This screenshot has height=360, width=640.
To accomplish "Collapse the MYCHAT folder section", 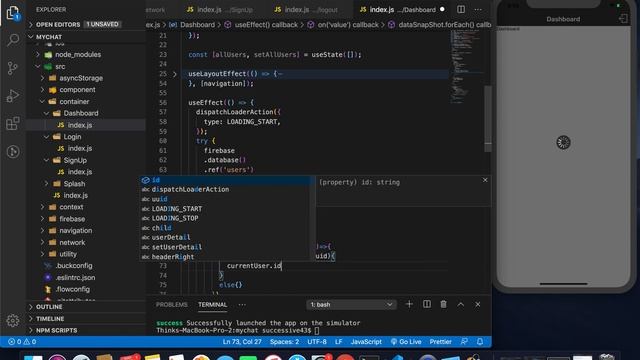I will (49, 37).
